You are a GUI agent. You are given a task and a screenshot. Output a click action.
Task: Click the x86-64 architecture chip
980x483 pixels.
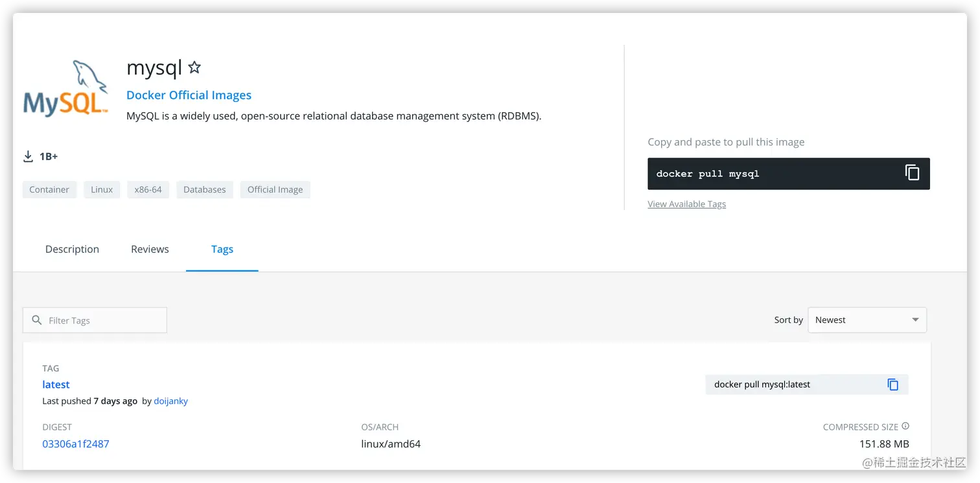coord(148,190)
